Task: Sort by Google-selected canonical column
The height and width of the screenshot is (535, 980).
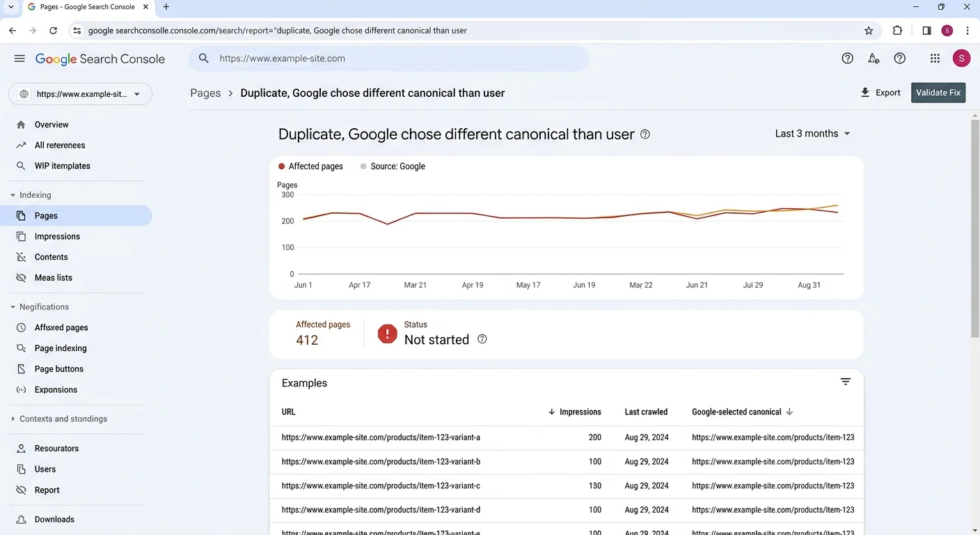Action: coord(742,412)
